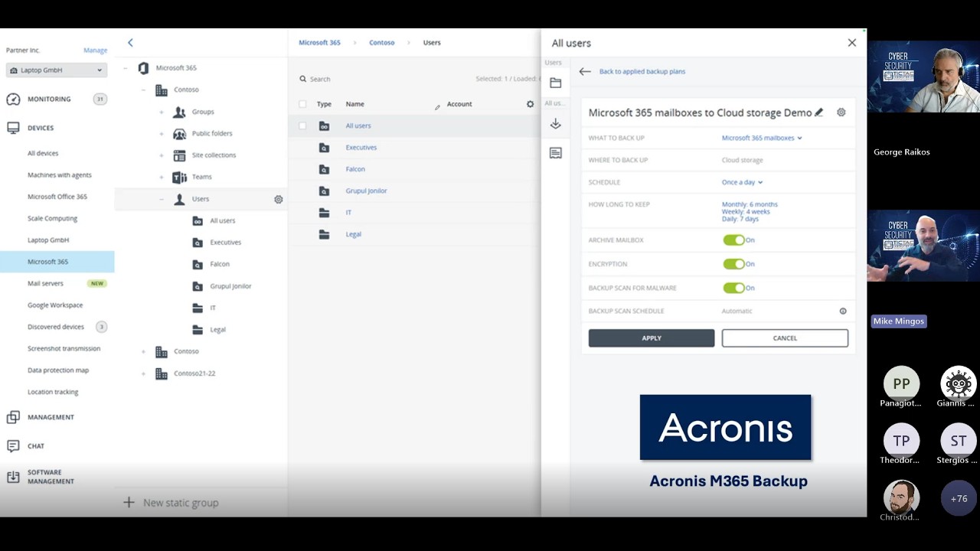Open the Chat section icon

pos(13,446)
